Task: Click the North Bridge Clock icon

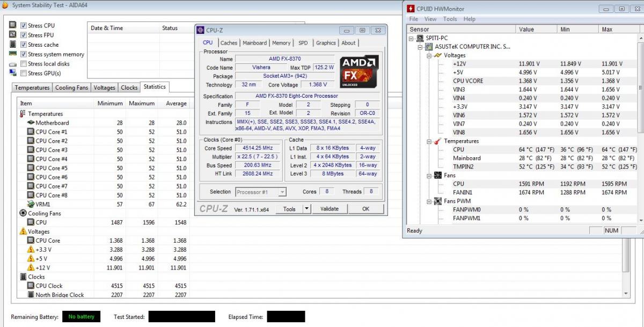Action: coord(31,295)
